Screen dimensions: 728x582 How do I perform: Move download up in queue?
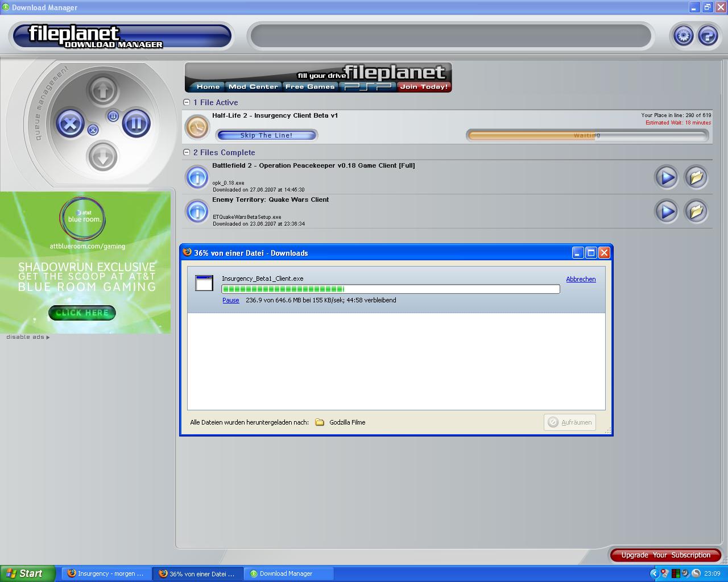[103, 90]
